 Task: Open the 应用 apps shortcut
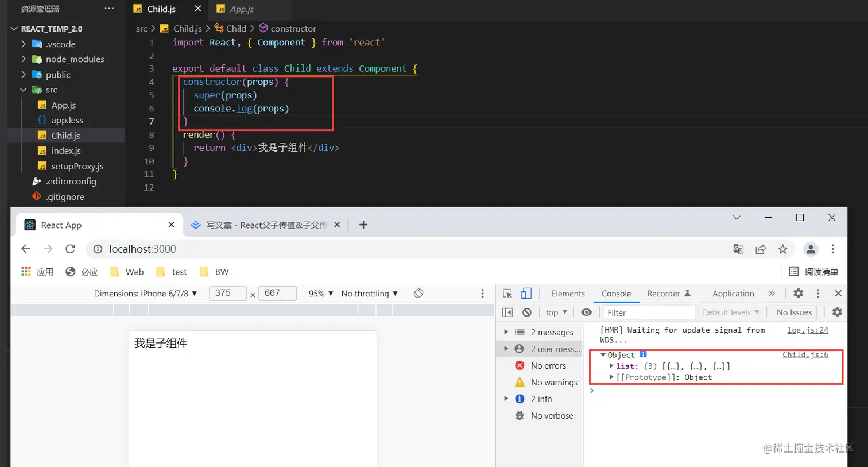37,272
